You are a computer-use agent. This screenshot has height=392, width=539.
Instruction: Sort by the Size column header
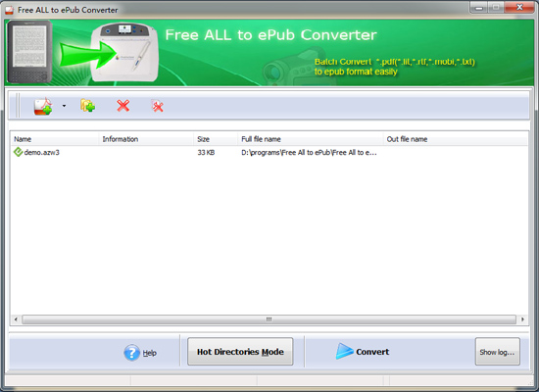[216, 139]
